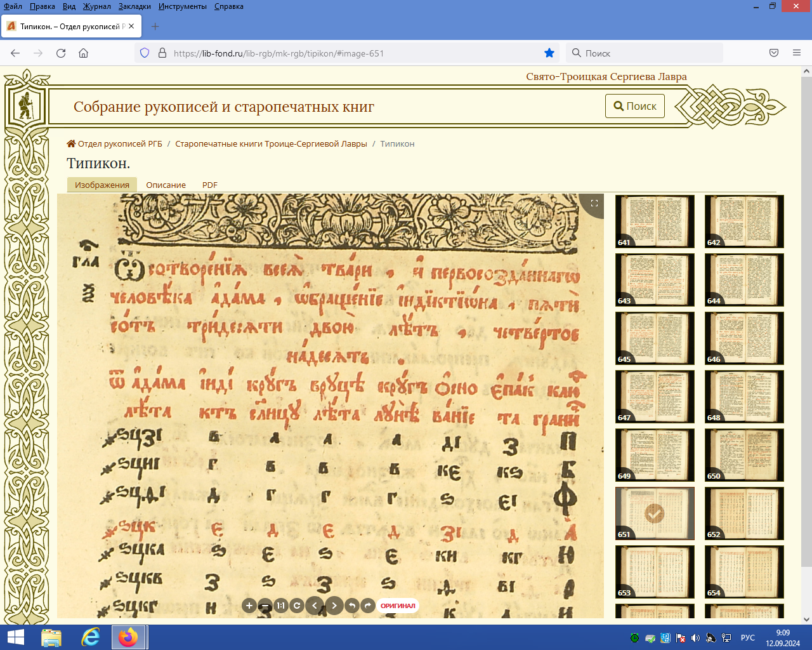Open the volume control in system tray

696,638
